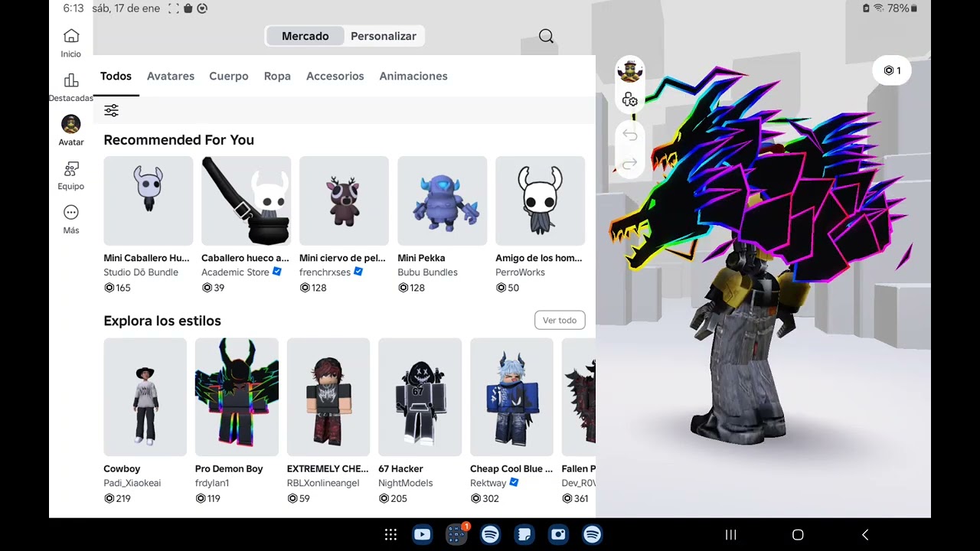Select the Accesorios tab
The height and width of the screenshot is (551, 980).
335,76
